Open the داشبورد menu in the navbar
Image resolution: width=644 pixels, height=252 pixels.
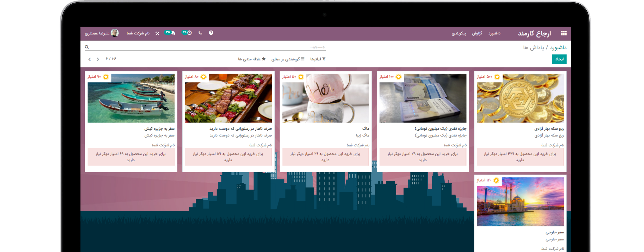click(x=494, y=33)
